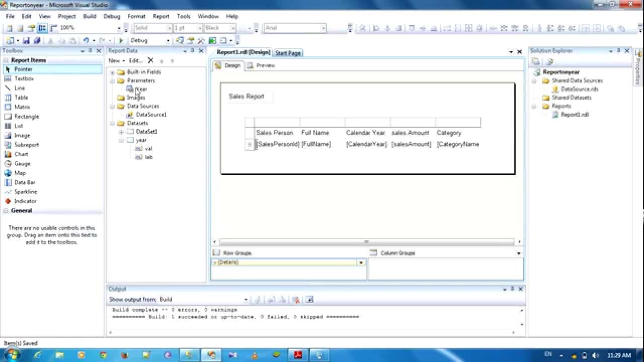Image resolution: width=644 pixels, height=362 pixels.
Task: Click the design surface horizontal scrollbar
Action: coord(367,242)
